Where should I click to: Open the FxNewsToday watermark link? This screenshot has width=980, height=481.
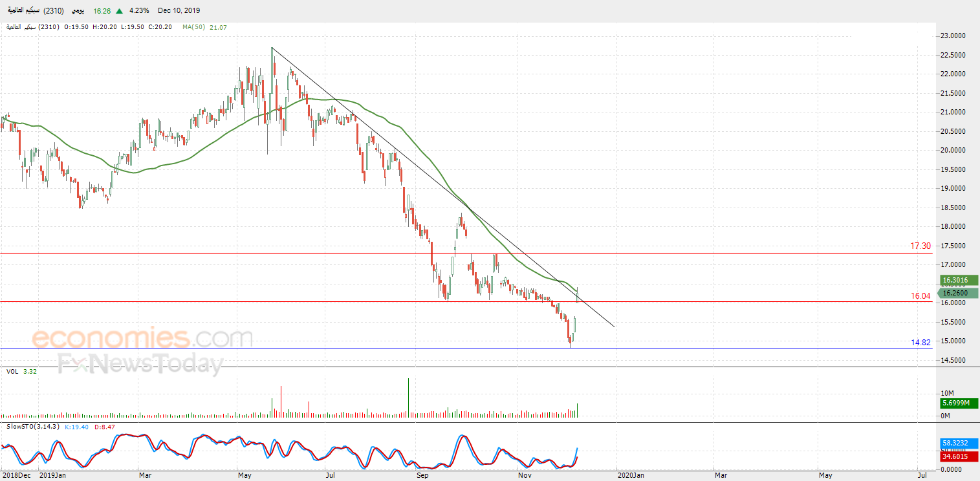tap(140, 364)
